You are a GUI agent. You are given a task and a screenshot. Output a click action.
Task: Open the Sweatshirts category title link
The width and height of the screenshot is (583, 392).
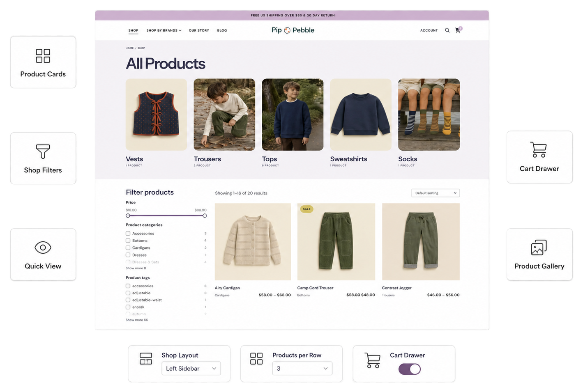349,159
